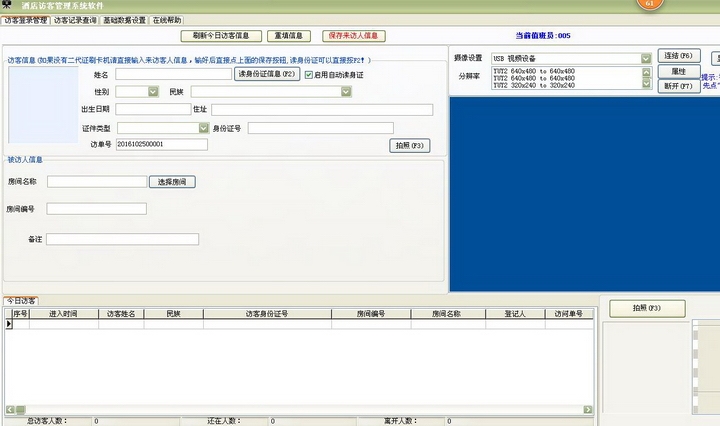Open the 性别 dropdown

coord(152,92)
